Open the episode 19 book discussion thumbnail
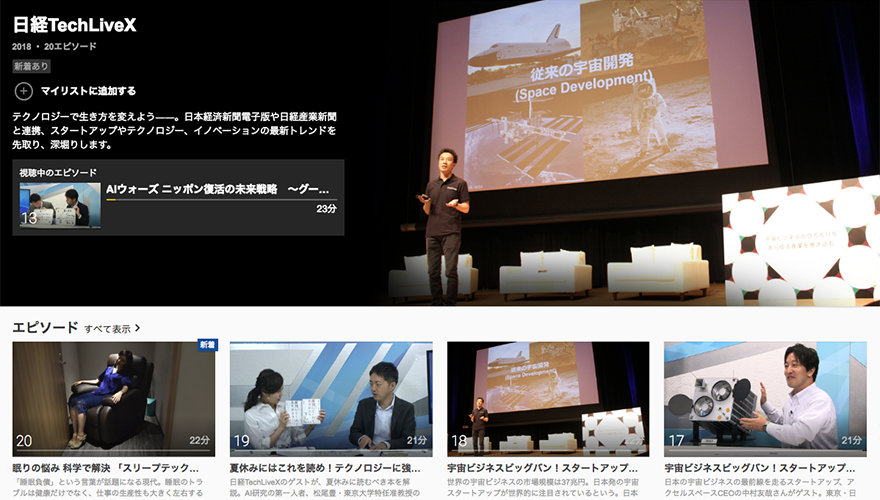 (331, 398)
